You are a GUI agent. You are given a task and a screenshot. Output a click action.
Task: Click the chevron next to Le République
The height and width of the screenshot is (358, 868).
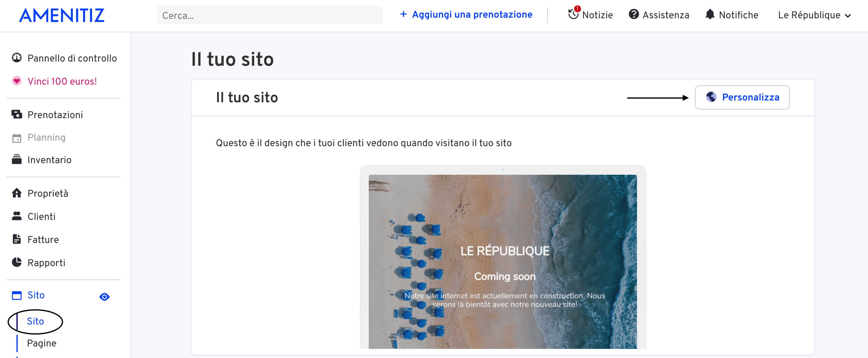pos(848,16)
